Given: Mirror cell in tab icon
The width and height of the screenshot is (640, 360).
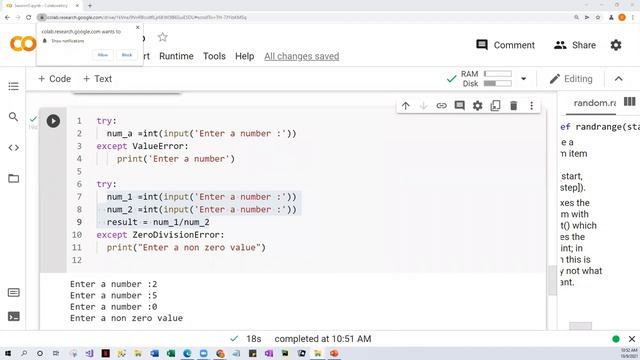Looking at the screenshot, I should coord(496,106).
